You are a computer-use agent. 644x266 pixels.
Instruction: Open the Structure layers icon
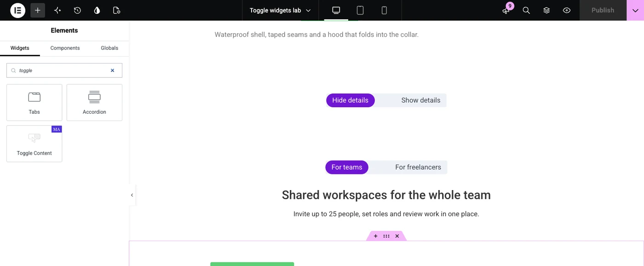(546, 10)
